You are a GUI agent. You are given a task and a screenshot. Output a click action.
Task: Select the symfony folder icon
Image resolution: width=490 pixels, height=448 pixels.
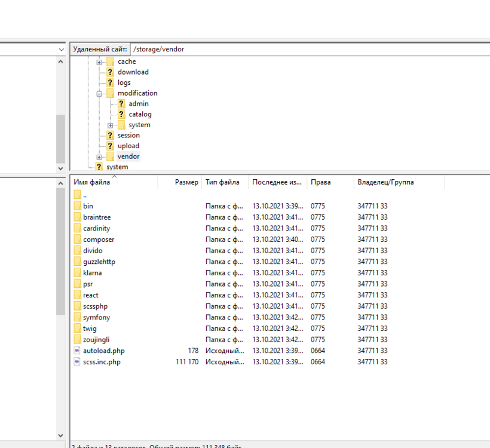[x=78, y=317]
